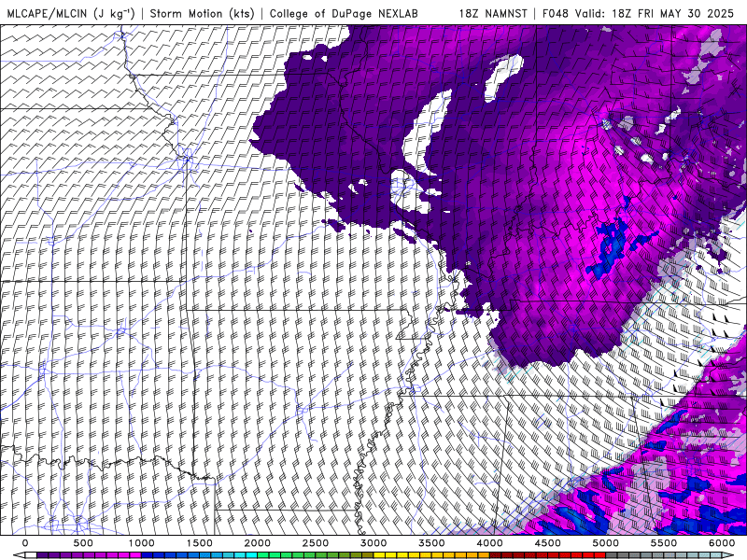Click the 18Z NAMNST model run label
The image size is (747, 560).
493,13
